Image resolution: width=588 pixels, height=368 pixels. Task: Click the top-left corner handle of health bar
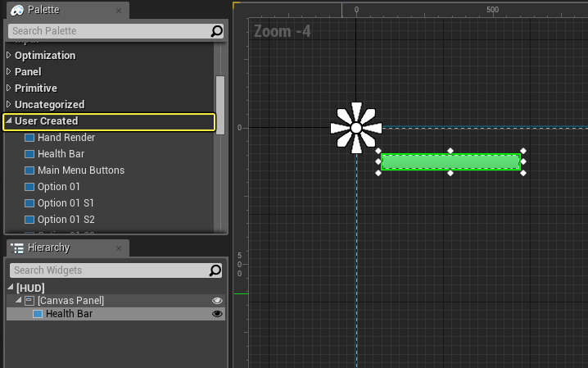coord(378,151)
